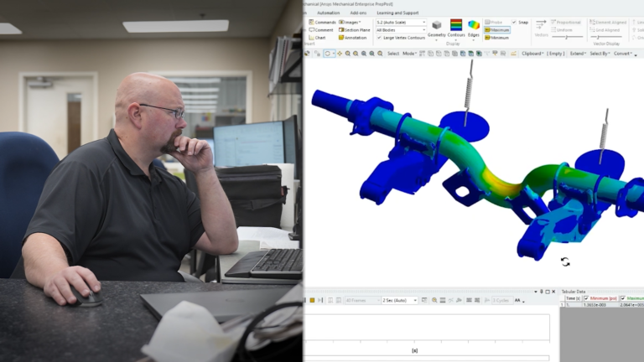The height and width of the screenshot is (362, 644).
Task: Toggle the Large Vertex Contours checkbox
Action: pyautogui.click(x=380, y=38)
